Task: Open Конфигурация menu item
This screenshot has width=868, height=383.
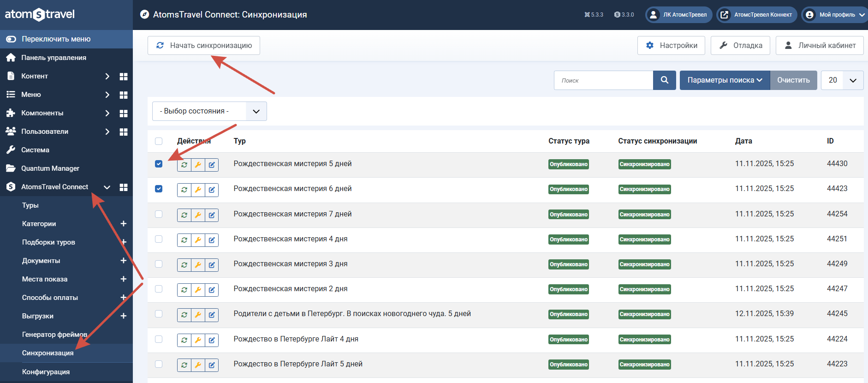Action: 46,372
